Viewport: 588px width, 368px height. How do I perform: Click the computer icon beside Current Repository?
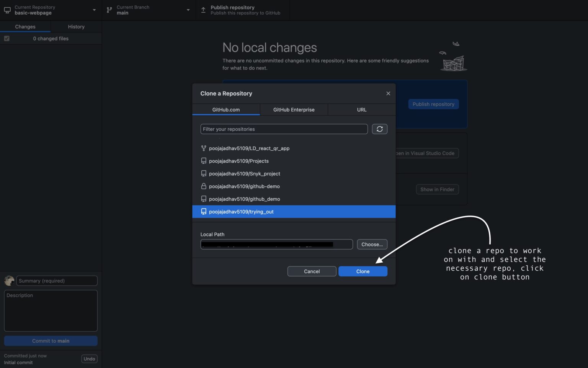pyautogui.click(x=7, y=10)
